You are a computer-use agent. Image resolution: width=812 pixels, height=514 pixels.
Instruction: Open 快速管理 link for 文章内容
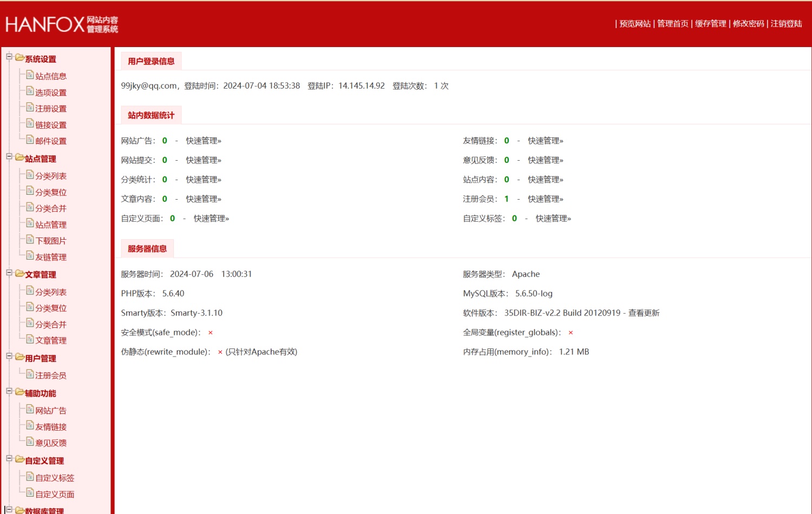(x=204, y=199)
